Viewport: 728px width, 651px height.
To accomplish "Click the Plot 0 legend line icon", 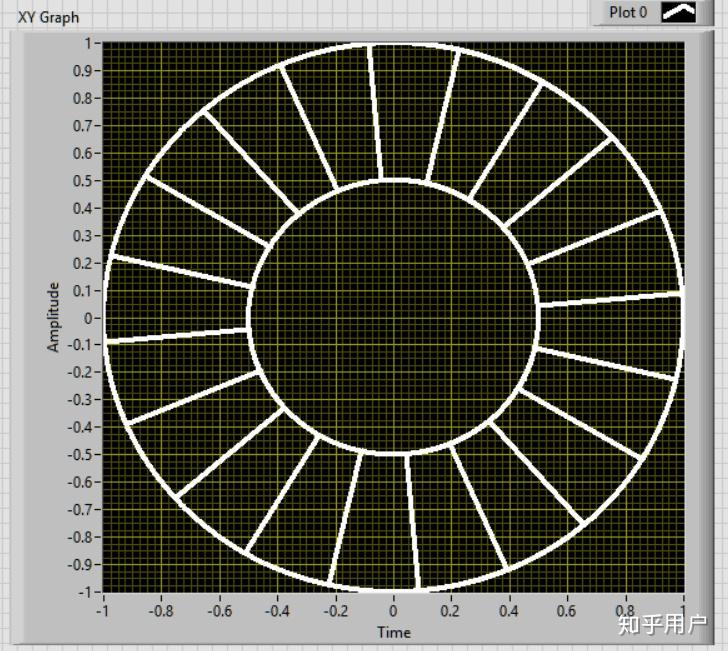I will (x=678, y=12).
